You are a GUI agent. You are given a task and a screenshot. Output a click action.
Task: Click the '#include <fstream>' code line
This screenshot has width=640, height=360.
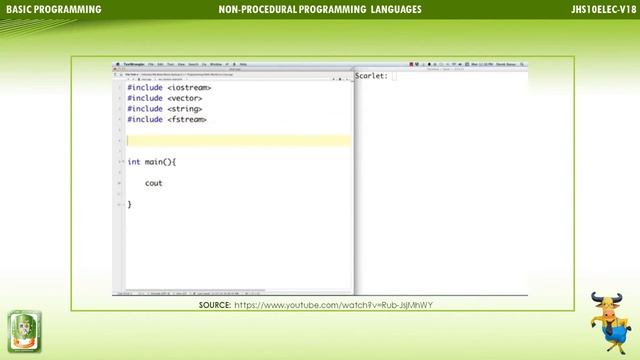click(167, 120)
